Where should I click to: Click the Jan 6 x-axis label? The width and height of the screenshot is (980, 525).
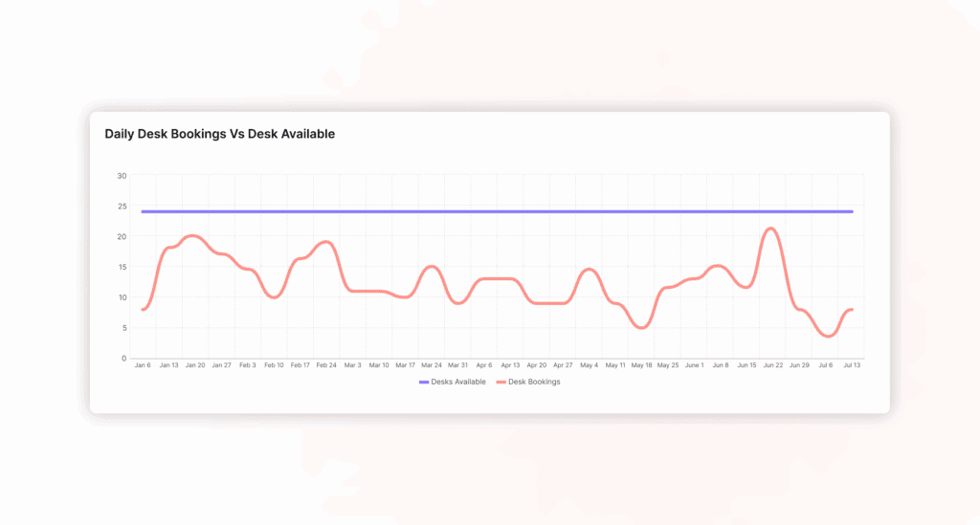143,365
